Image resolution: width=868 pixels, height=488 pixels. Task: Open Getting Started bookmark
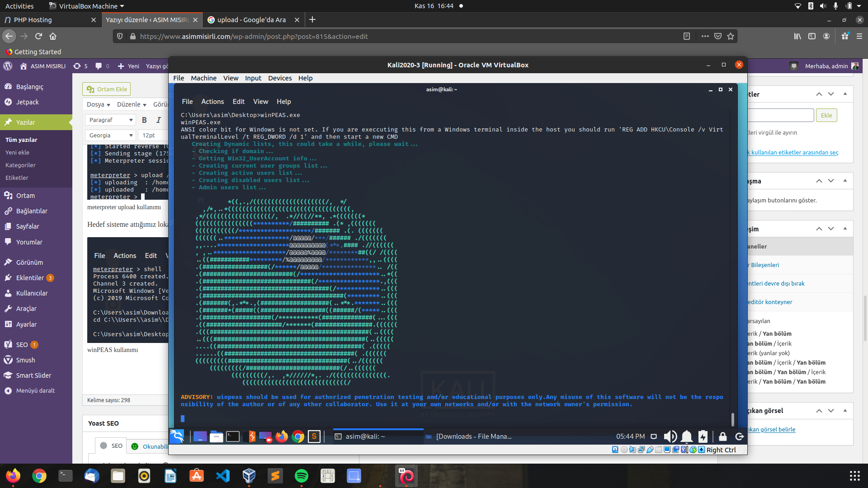pyautogui.click(x=33, y=52)
